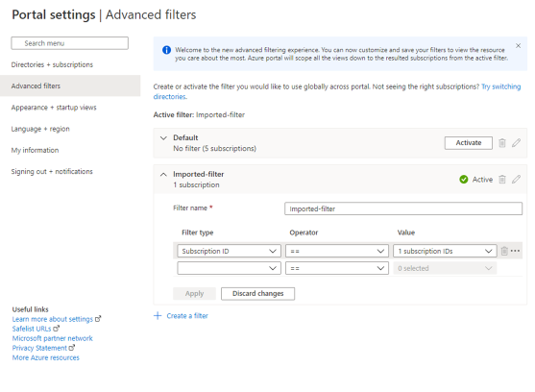Collapse the Imported-filter section

(x=164, y=174)
